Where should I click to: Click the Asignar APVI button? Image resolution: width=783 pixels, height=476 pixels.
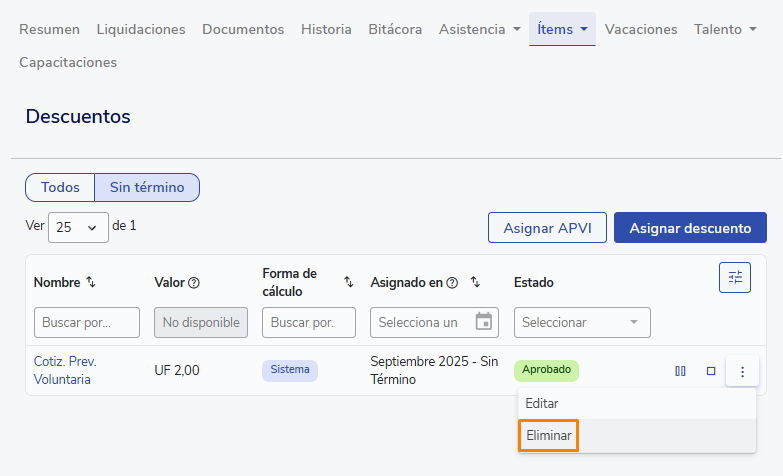(x=547, y=228)
